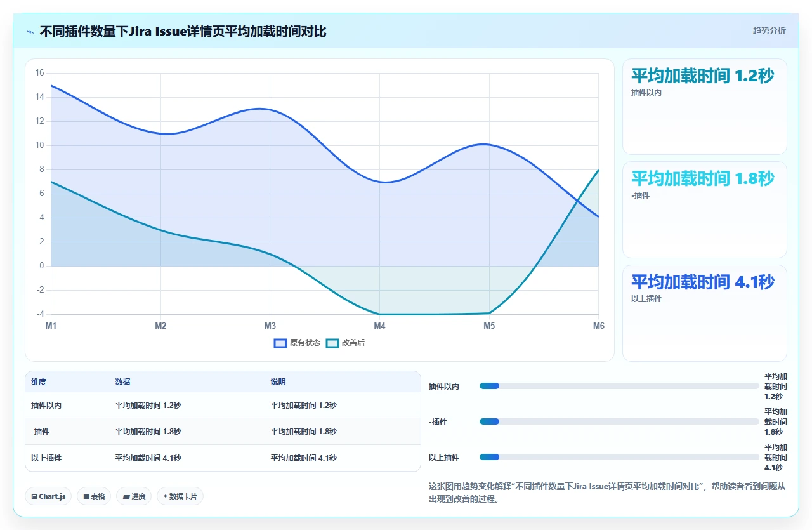Click the 6 tick on the chart y-axis
This screenshot has width=812, height=530.
(x=42, y=194)
